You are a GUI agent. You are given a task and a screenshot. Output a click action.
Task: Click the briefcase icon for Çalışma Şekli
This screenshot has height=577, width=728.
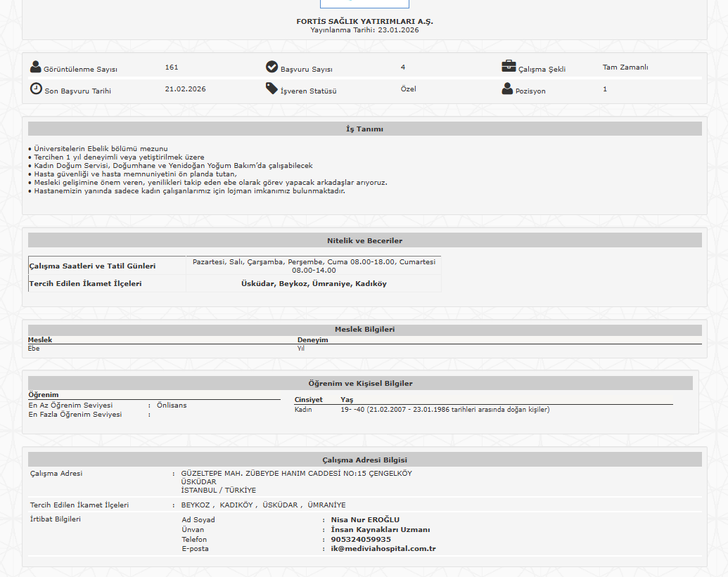point(509,66)
